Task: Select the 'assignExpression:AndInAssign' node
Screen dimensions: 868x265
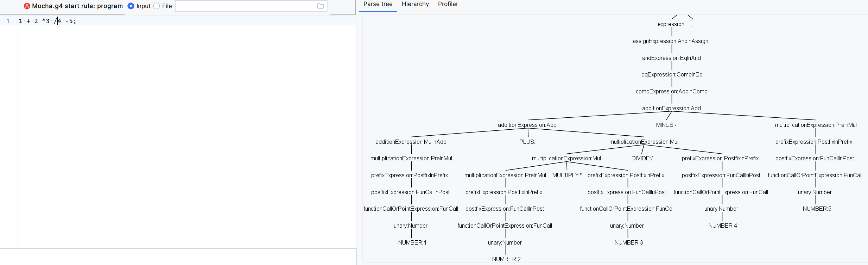Action: (670, 41)
